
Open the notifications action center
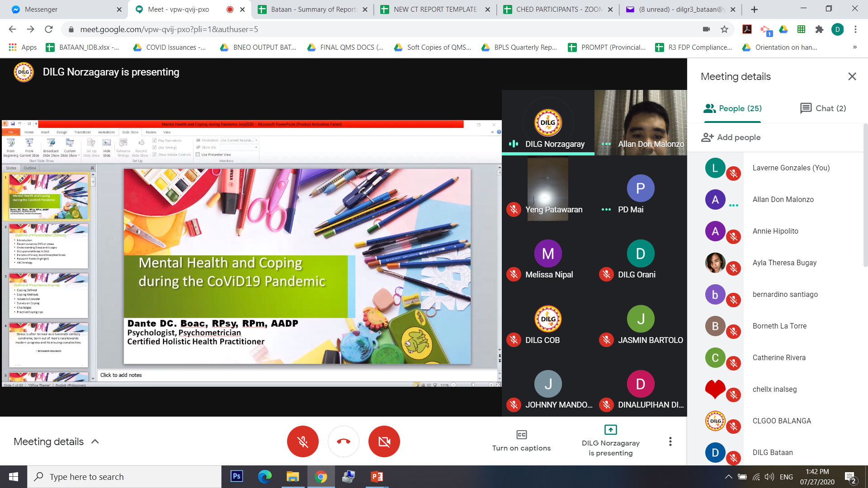coord(850,477)
